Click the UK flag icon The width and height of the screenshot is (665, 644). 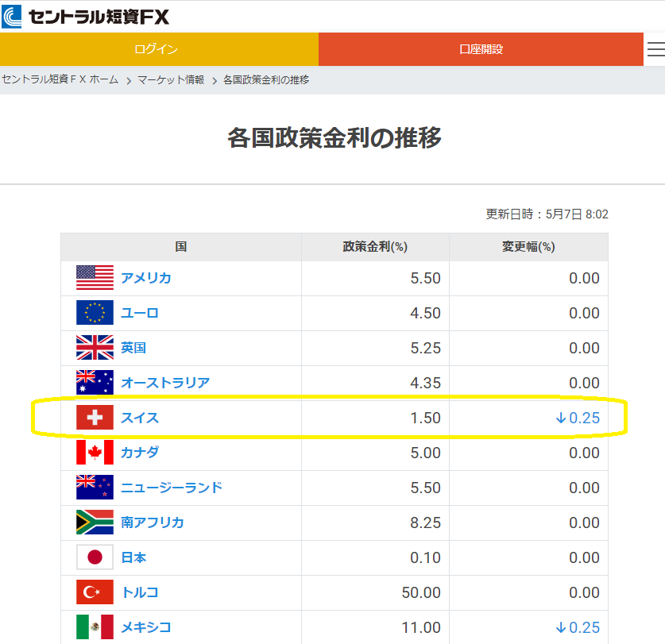pos(95,348)
